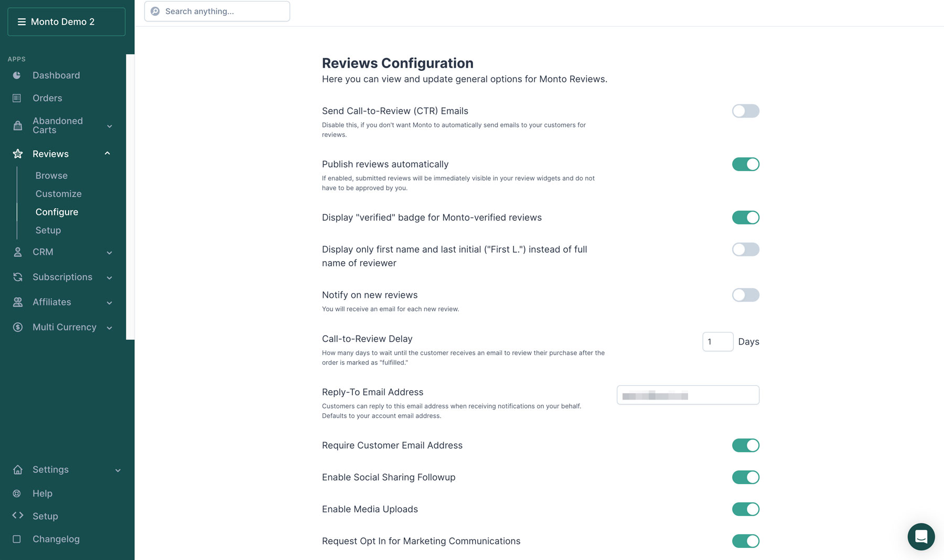This screenshot has height=560, width=944.
Task: Click the Abandoned Carts bag icon
Action: coord(17,126)
